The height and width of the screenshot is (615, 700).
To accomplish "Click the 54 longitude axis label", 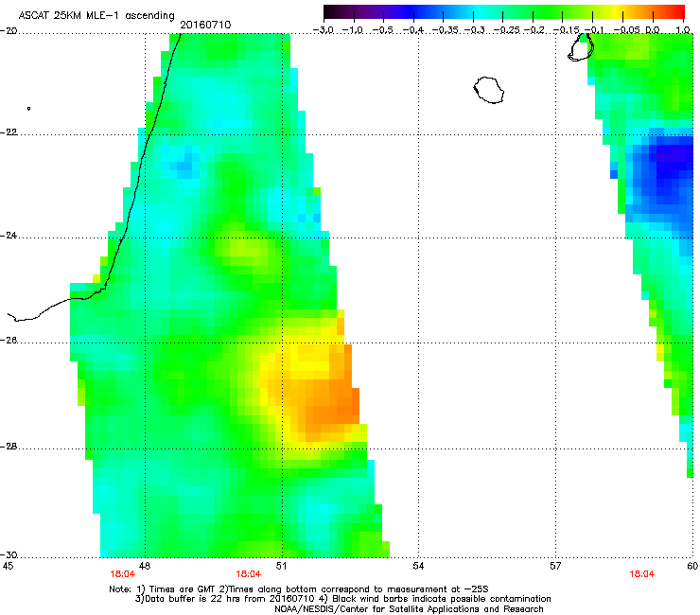I will click(x=418, y=567).
